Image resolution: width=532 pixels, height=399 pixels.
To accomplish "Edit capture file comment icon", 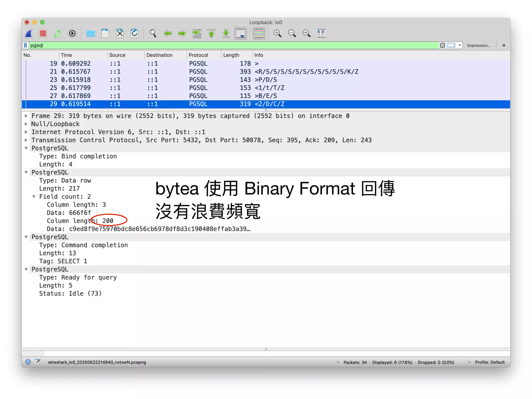I will coord(38,362).
